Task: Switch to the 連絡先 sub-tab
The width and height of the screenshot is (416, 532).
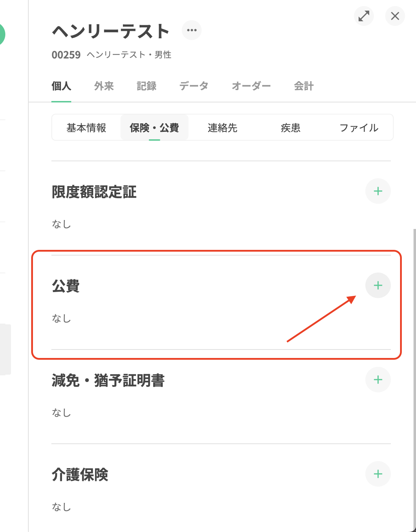Action: pyautogui.click(x=222, y=128)
